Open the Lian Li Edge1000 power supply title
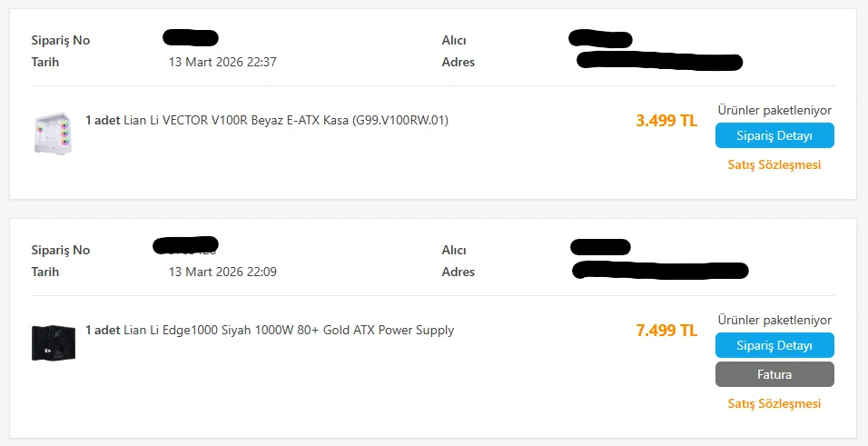868x446 pixels. [288, 330]
